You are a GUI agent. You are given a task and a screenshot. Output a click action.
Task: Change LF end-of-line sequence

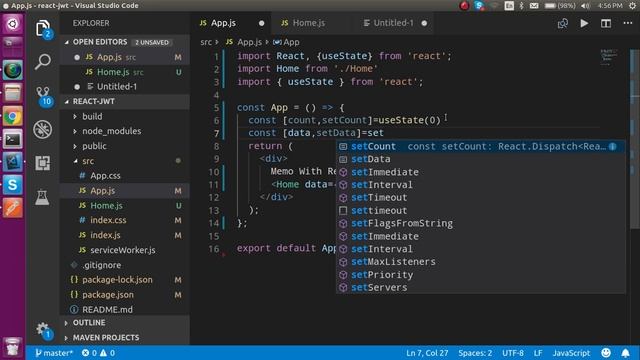(x=538, y=353)
